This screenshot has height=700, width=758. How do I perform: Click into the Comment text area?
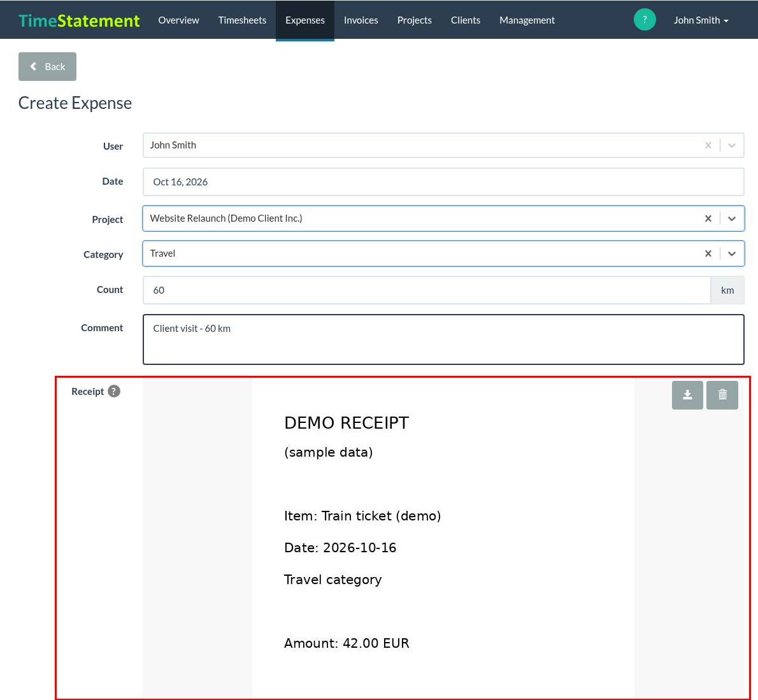click(x=443, y=339)
